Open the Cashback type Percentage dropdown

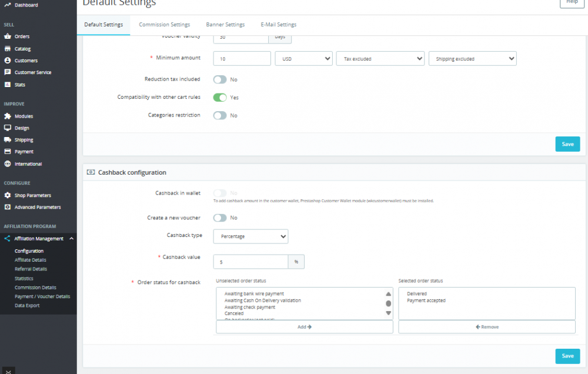click(250, 236)
